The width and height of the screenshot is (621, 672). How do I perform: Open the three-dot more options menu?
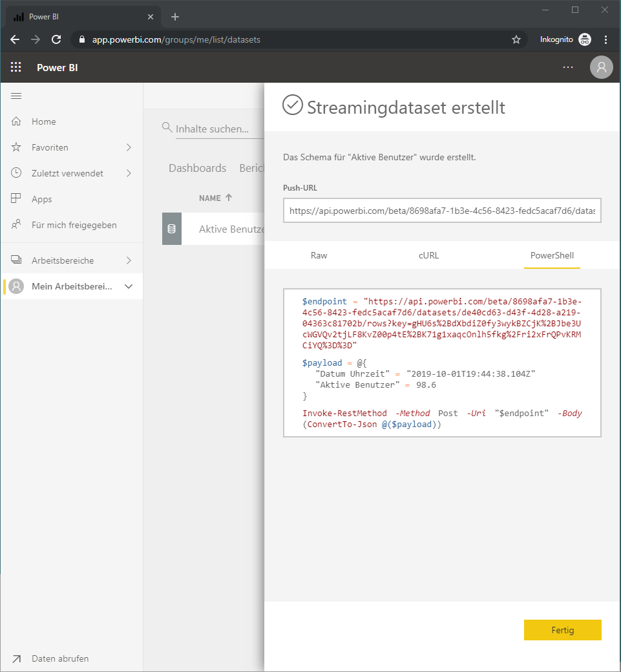[x=568, y=67]
